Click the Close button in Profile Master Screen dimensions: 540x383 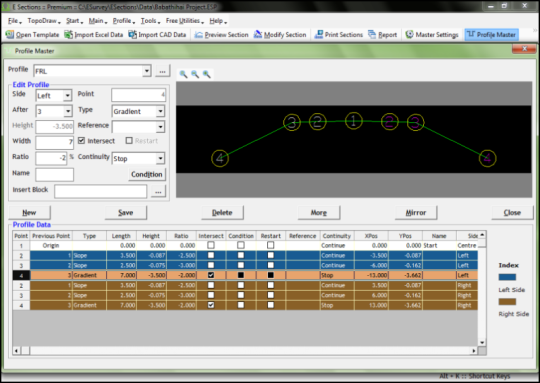pos(512,213)
